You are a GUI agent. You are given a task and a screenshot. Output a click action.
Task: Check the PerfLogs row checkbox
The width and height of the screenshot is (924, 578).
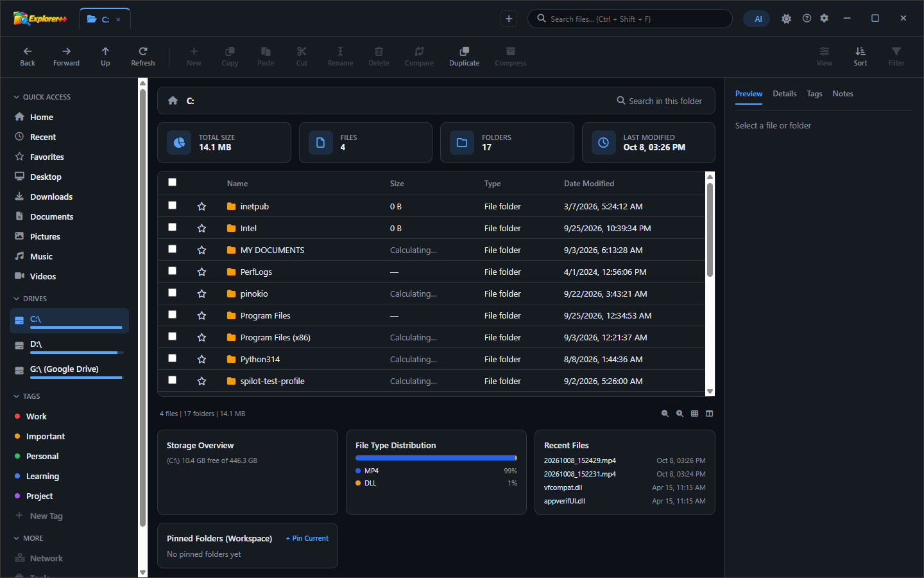pyautogui.click(x=172, y=271)
